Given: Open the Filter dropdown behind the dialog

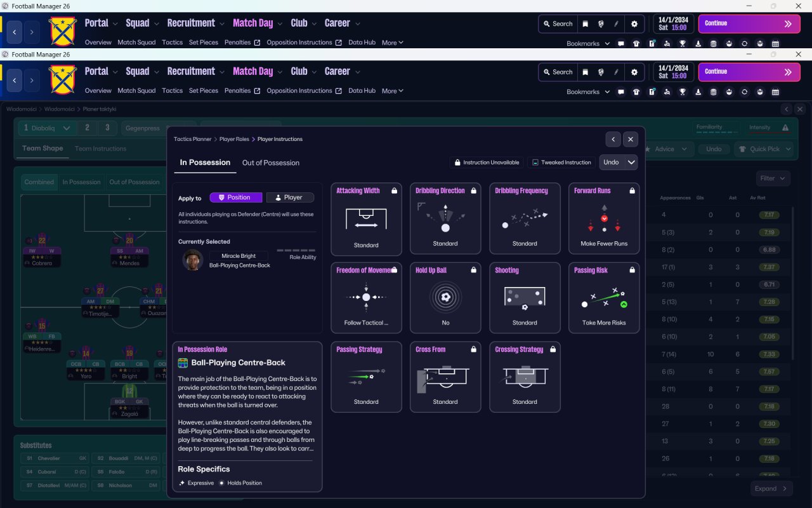Looking at the screenshot, I should coord(773,178).
